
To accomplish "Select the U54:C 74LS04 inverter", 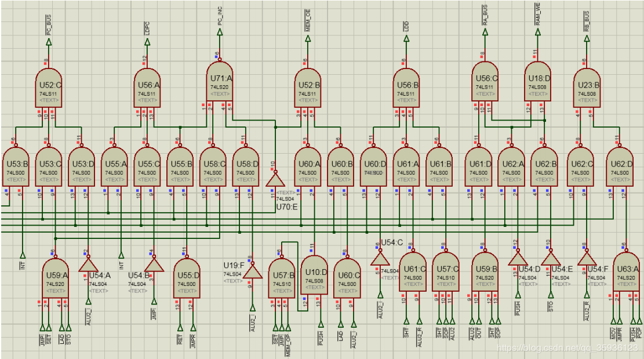I will (380, 258).
